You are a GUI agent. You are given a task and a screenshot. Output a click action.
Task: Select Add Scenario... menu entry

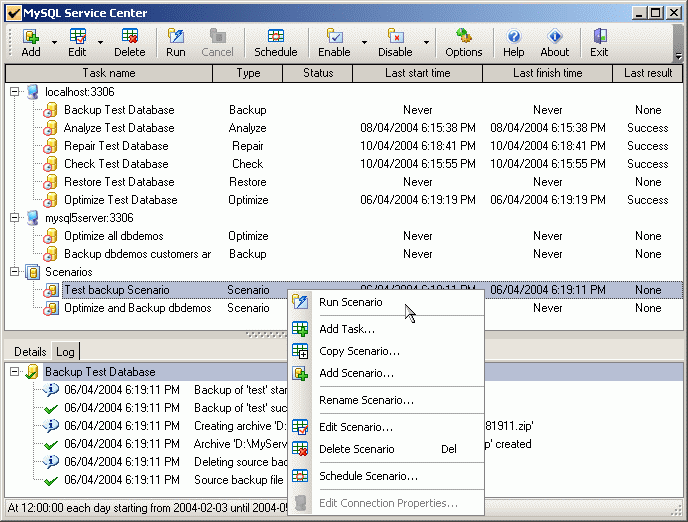point(388,373)
